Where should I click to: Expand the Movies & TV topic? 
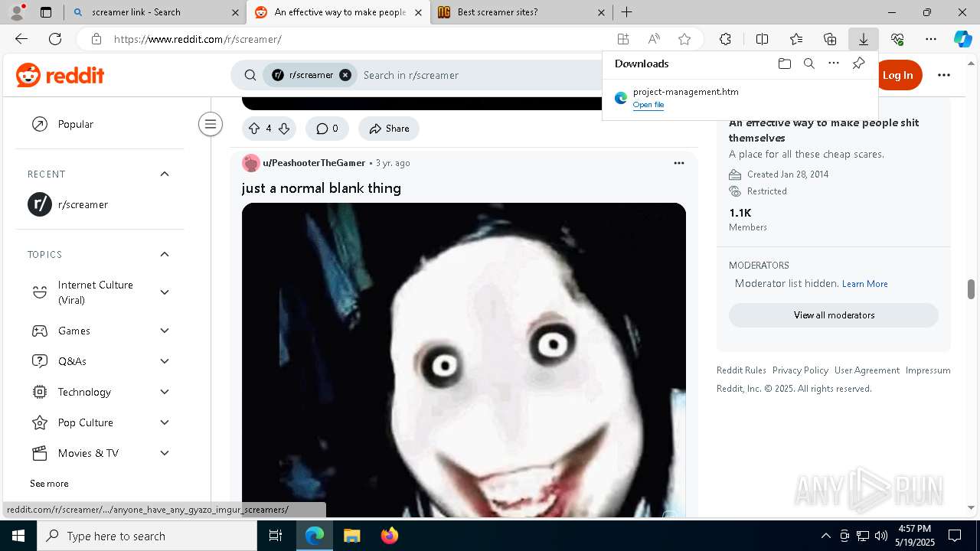coord(165,453)
